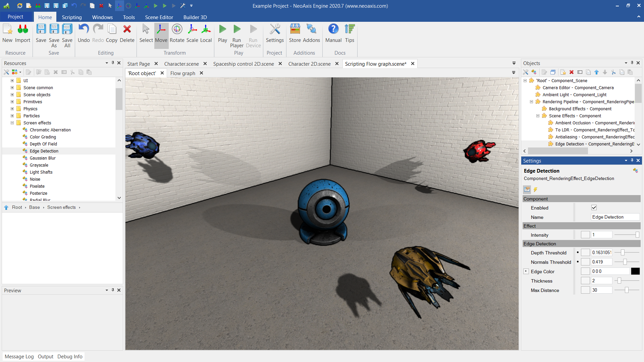The image size is (644, 362).
Task: Open the Store icon
Action: [x=295, y=33]
